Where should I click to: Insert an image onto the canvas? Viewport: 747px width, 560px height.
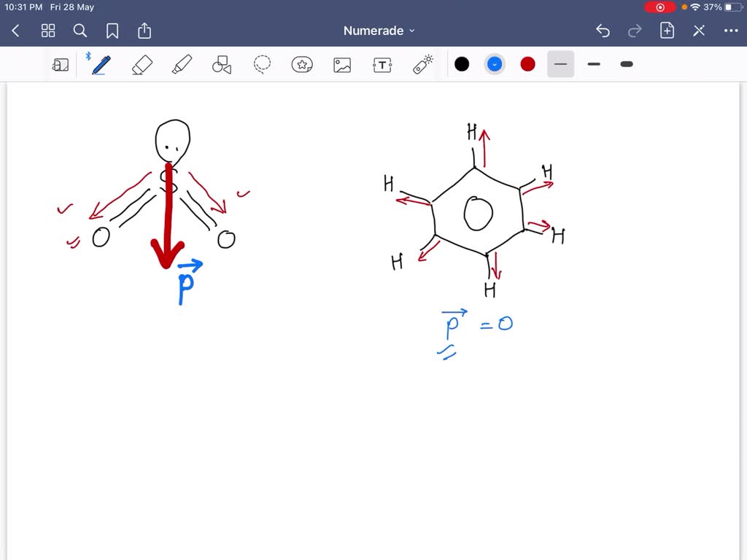point(341,64)
